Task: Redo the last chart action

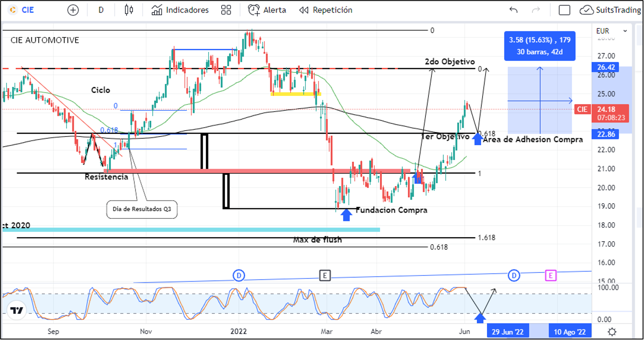Action: click(536, 10)
